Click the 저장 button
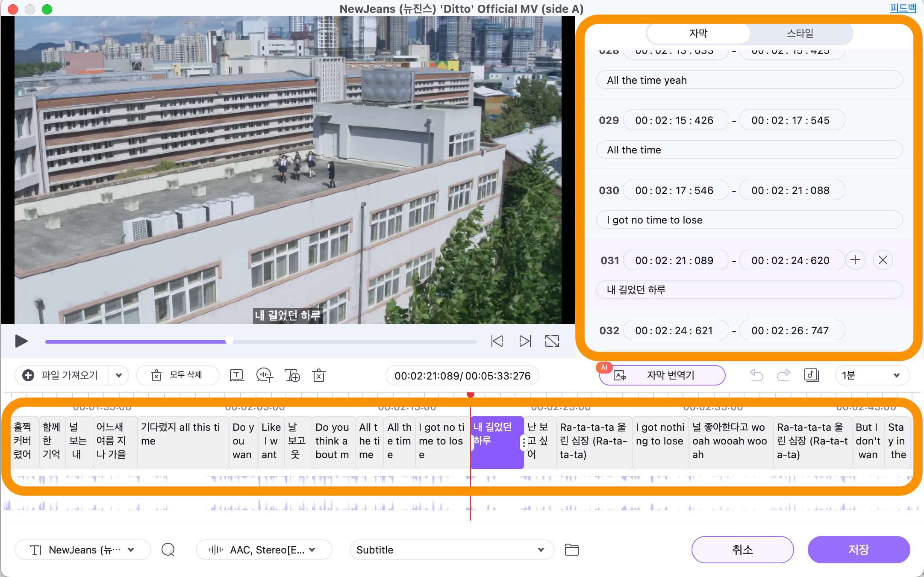924x577 pixels. [x=859, y=549]
